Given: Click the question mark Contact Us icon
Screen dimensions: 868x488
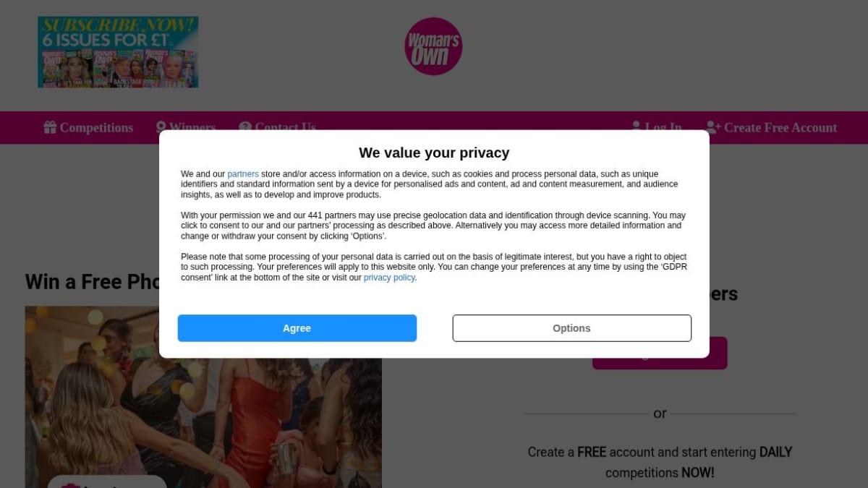Looking at the screenshot, I should click(x=245, y=127).
